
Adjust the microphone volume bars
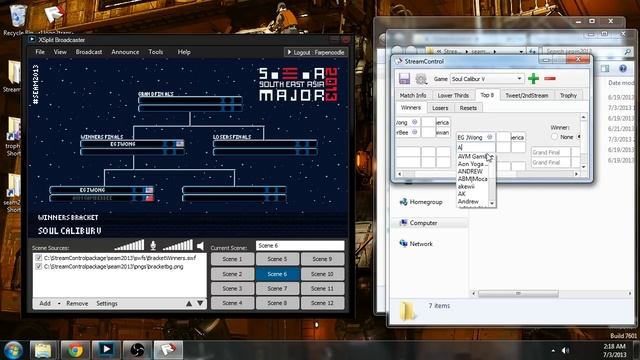(129, 245)
